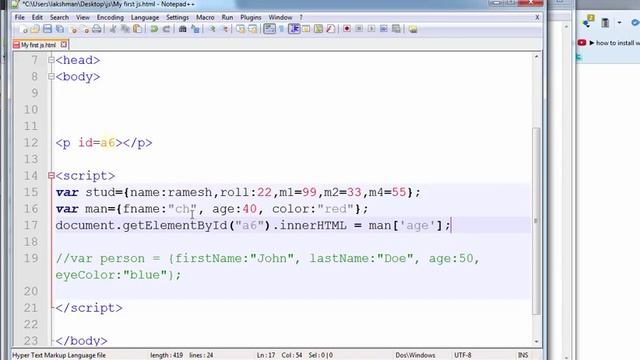Open User Defined Language dialog icon

pyautogui.click(x=306, y=29)
